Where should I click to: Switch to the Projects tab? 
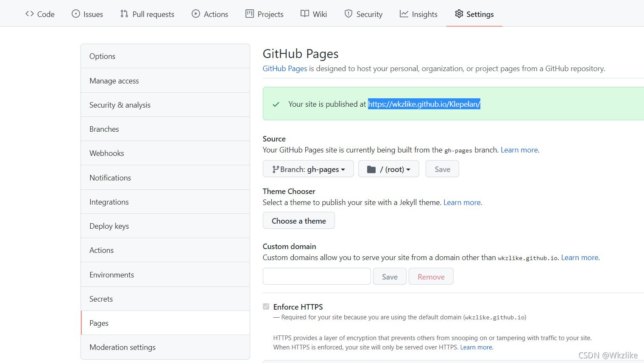pyautogui.click(x=265, y=14)
